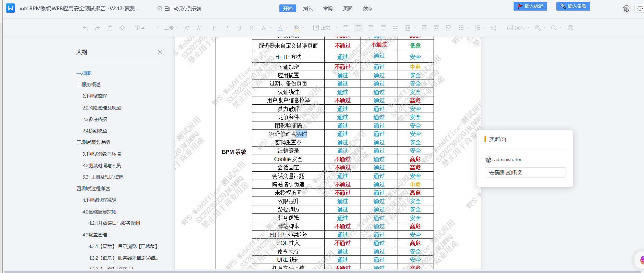Viewport: 644px width, 273px height.
Task: Click the undo arrow icon
Action: 85,28
